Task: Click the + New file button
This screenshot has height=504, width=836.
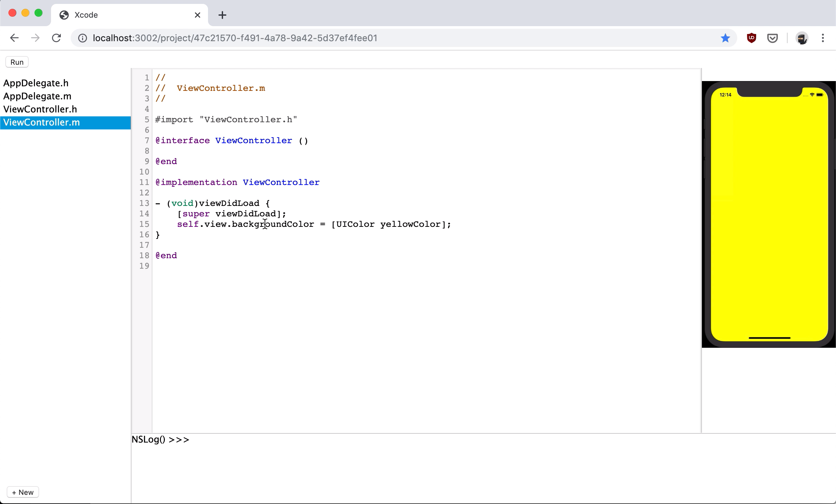Action: 23,492
